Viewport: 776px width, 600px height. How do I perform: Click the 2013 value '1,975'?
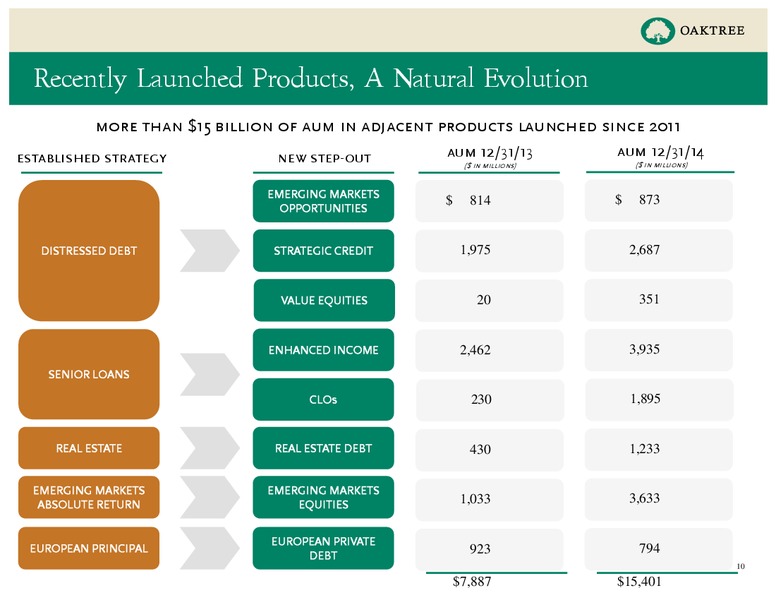coord(475,250)
